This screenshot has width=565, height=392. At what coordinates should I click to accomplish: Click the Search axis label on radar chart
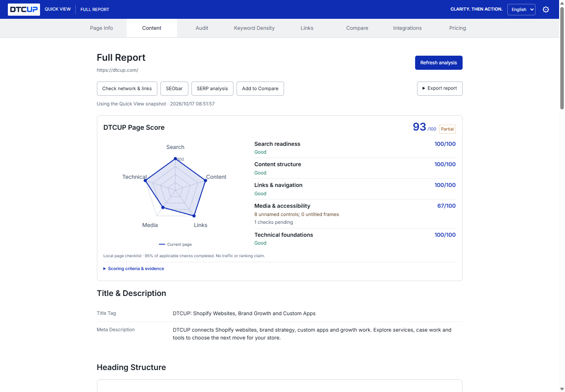[x=175, y=147]
